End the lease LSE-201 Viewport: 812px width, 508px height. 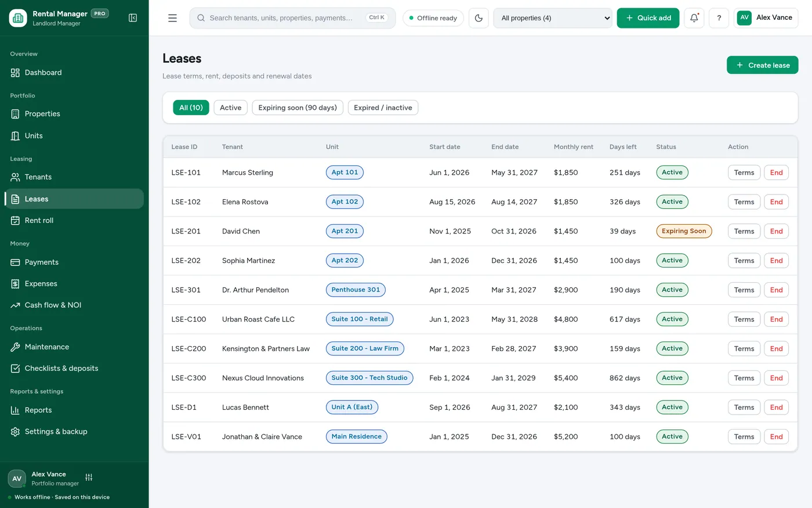pyautogui.click(x=776, y=231)
